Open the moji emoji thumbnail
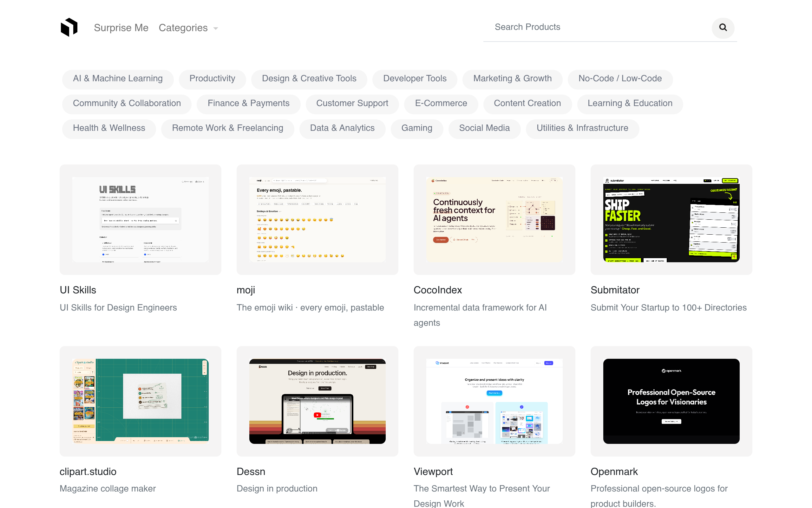 coord(318,220)
